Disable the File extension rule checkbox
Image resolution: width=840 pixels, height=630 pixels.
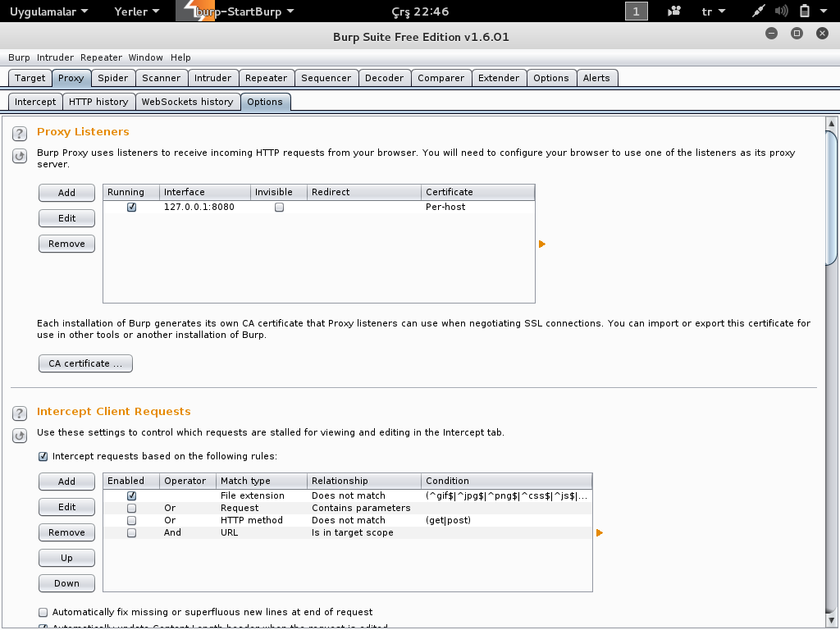(x=131, y=495)
